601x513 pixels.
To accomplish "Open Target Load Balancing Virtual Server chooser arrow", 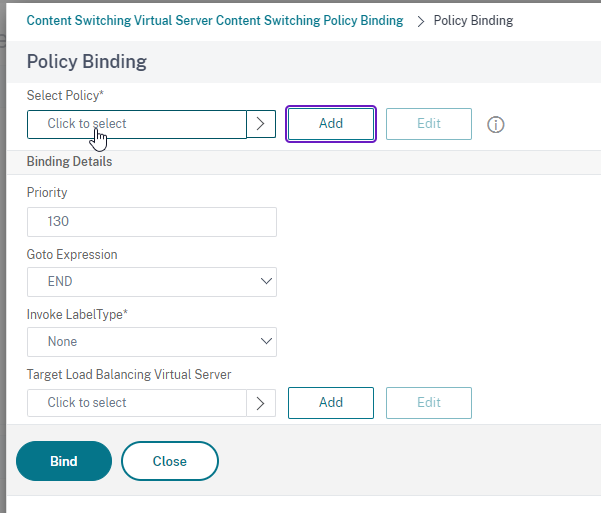I will [x=261, y=403].
